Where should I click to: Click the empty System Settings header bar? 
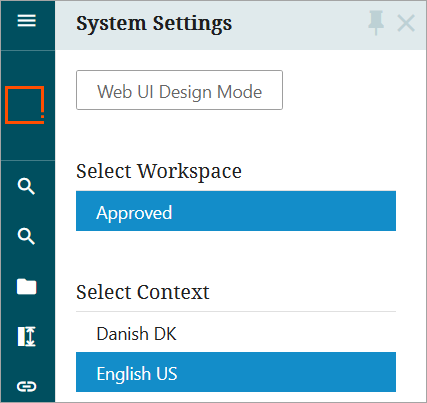pos(300,25)
